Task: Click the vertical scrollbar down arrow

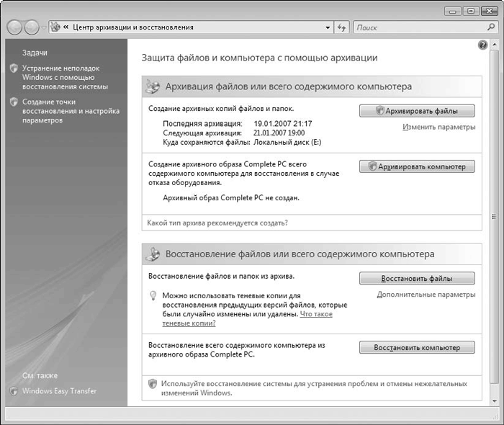Action: [495, 400]
